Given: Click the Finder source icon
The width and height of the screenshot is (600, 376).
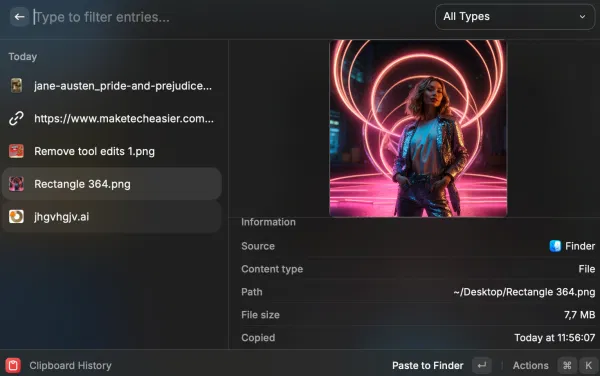Looking at the screenshot, I should click(x=555, y=246).
